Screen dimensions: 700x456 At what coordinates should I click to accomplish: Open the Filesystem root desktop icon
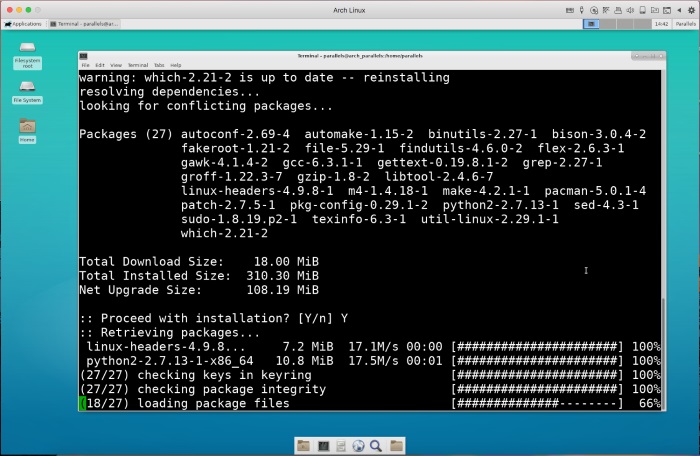coord(27,55)
